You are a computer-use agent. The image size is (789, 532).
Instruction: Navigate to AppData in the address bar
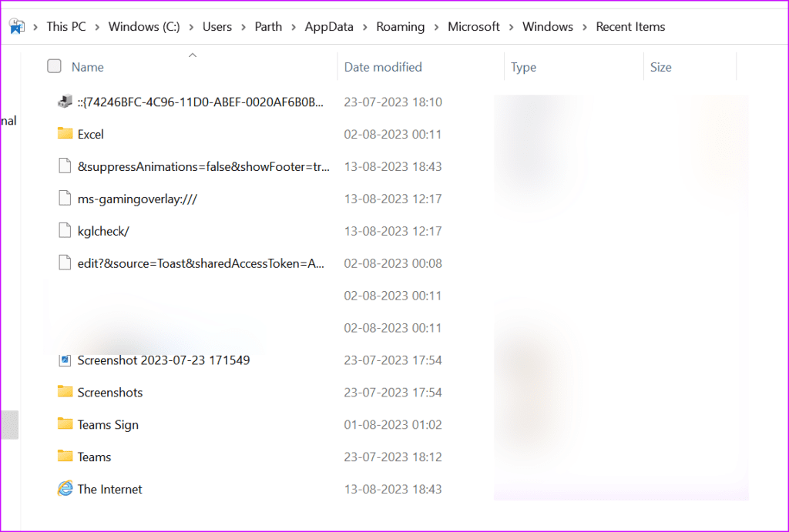pos(329,26)
